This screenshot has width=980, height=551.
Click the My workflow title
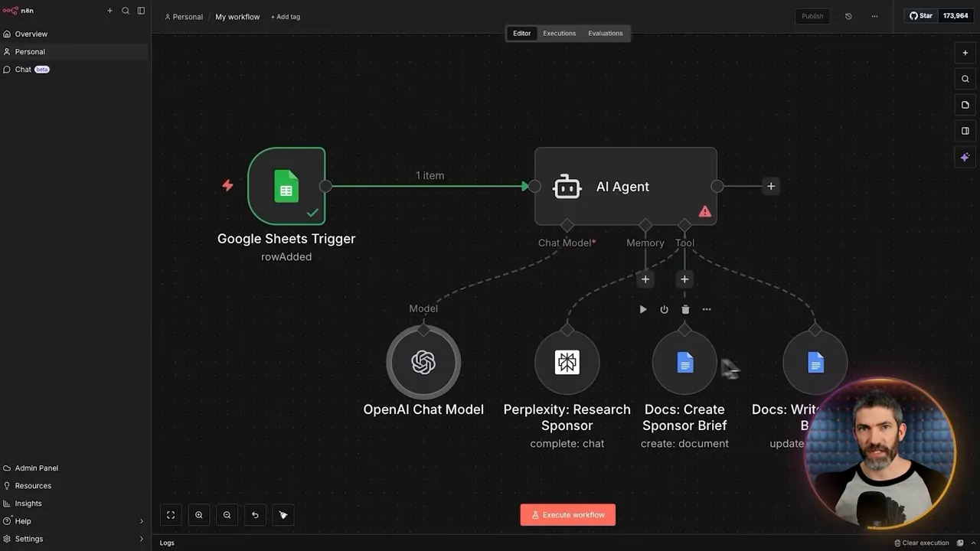237,17
